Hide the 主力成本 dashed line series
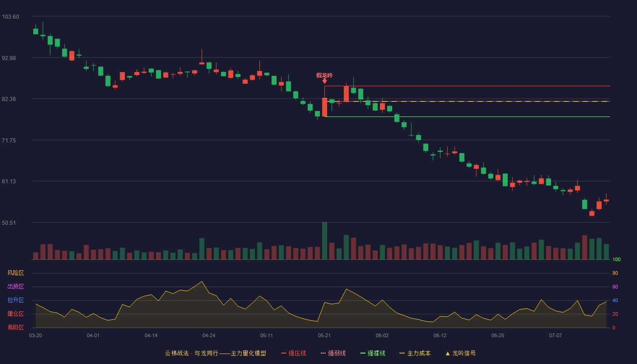This screenshot has width=637, height=364. click(x=415, y=353)
